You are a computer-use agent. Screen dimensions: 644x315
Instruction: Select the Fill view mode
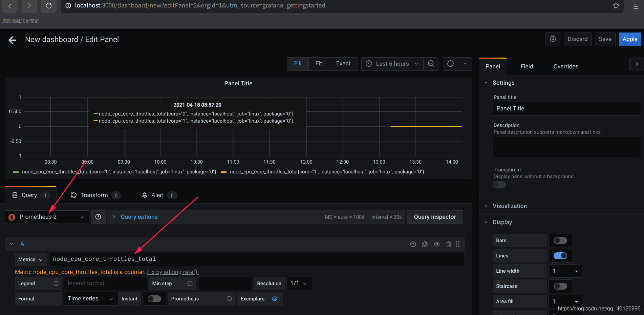(x=298, y=64)
